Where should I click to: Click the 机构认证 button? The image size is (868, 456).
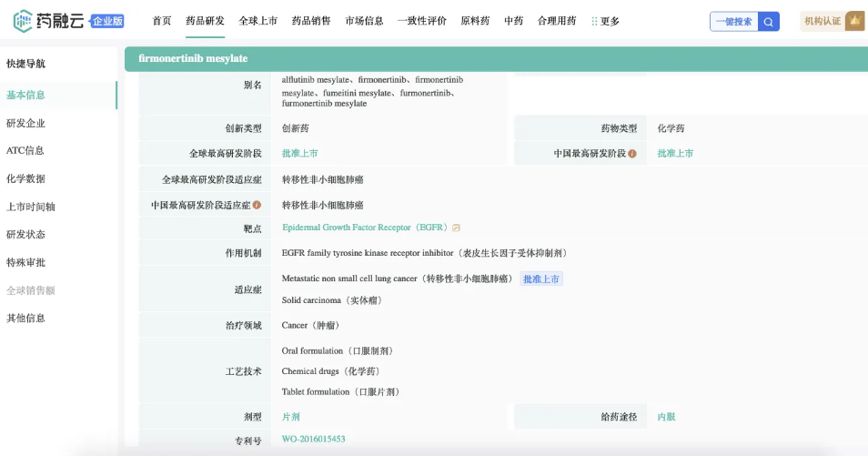(x=823, y=21)
